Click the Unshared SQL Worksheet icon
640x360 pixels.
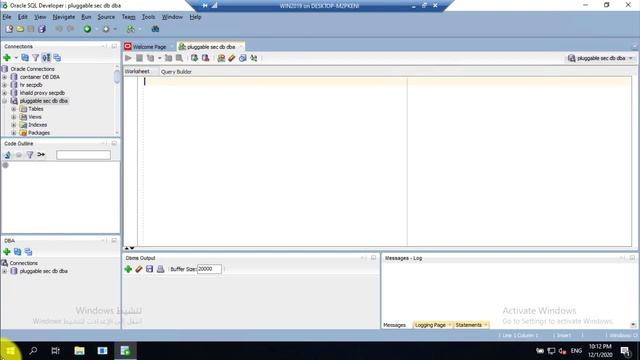pyautogui.click(x=221, y=58)
